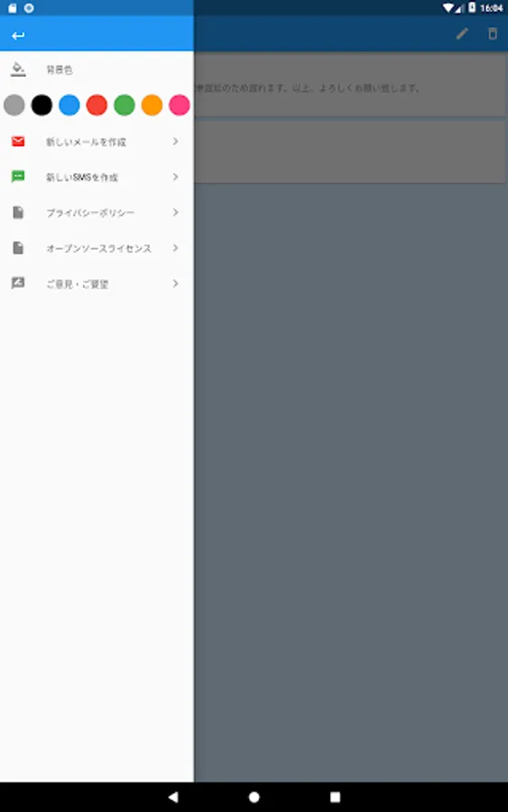This screenshot has width=508, height=812.
Task: Open the オープンソースライセンス menu item
Action: [97, 248]
